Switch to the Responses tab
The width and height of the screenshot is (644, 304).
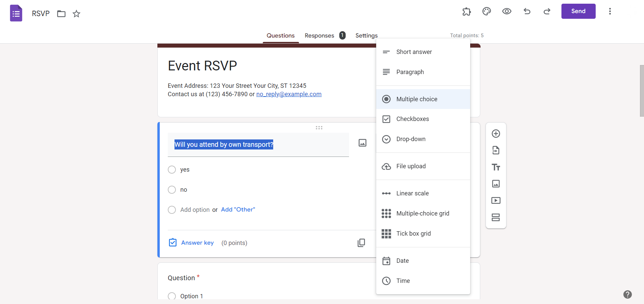coord(319,36)
